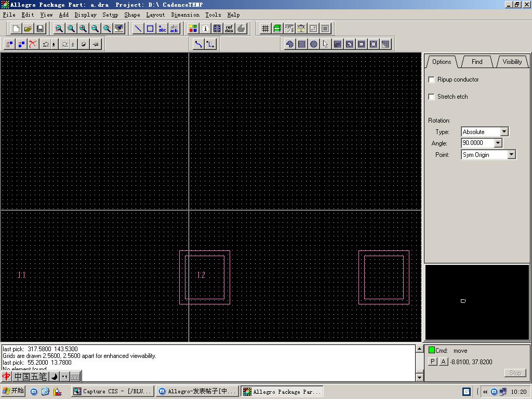The width and height of the screenshot is (532, 399).
Task: Switch to the Visibility tab
Action: [x=512, y=61]
